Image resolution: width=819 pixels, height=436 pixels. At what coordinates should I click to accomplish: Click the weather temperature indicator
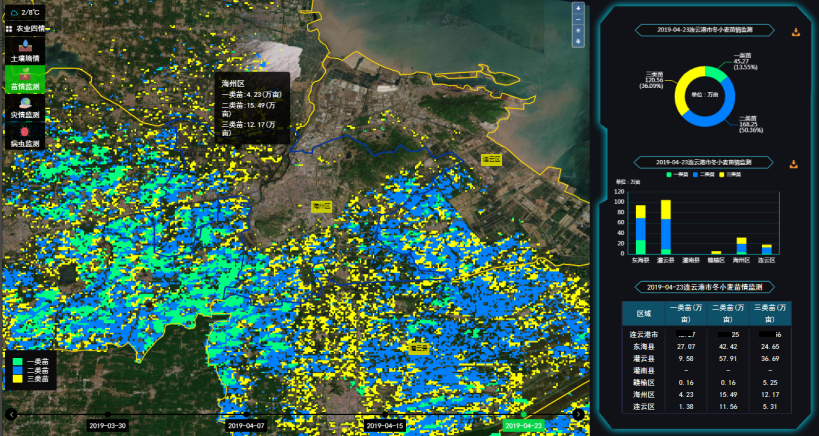tap(24, 12)
